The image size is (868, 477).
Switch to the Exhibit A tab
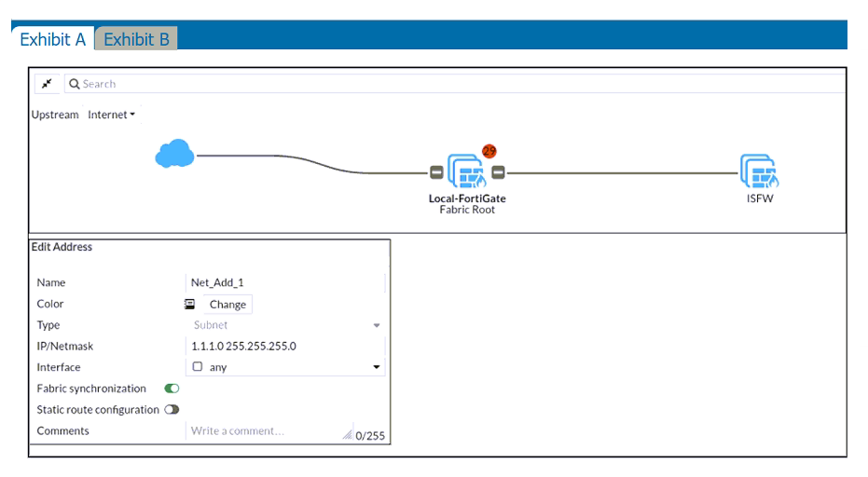52,39
